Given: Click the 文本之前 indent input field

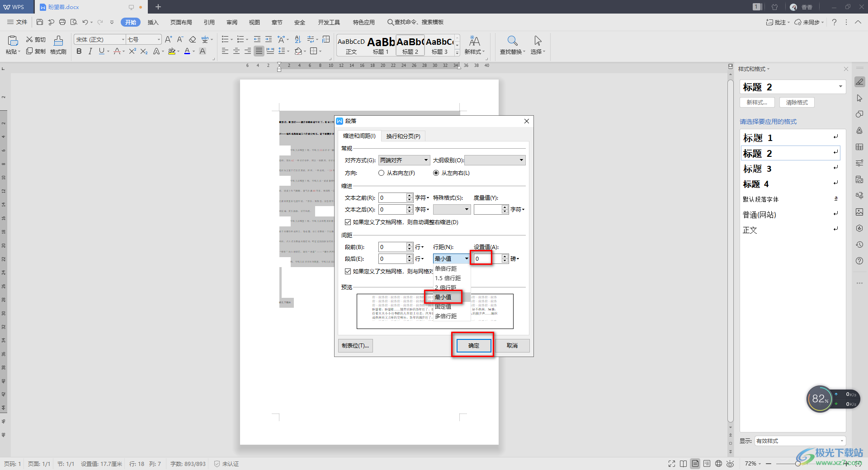Looking at the screenshot, I should click(x=392, y=198).
